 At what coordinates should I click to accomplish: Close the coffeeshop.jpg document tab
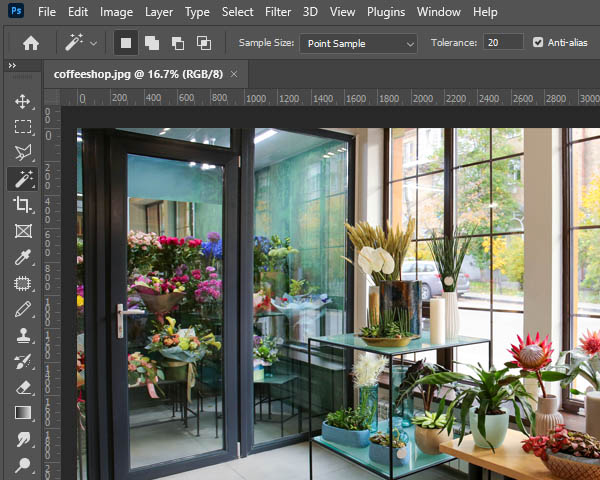point(234,74)
